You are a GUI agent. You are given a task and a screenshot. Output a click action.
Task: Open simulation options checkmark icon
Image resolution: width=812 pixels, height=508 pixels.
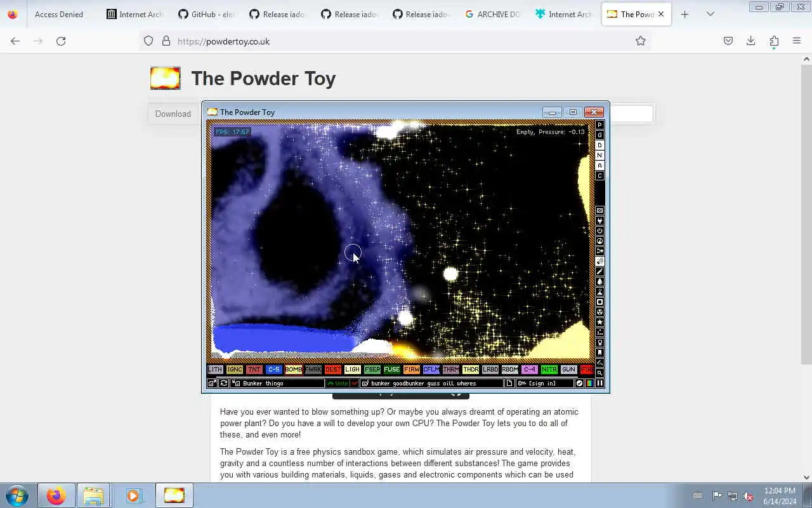point(579,383)
